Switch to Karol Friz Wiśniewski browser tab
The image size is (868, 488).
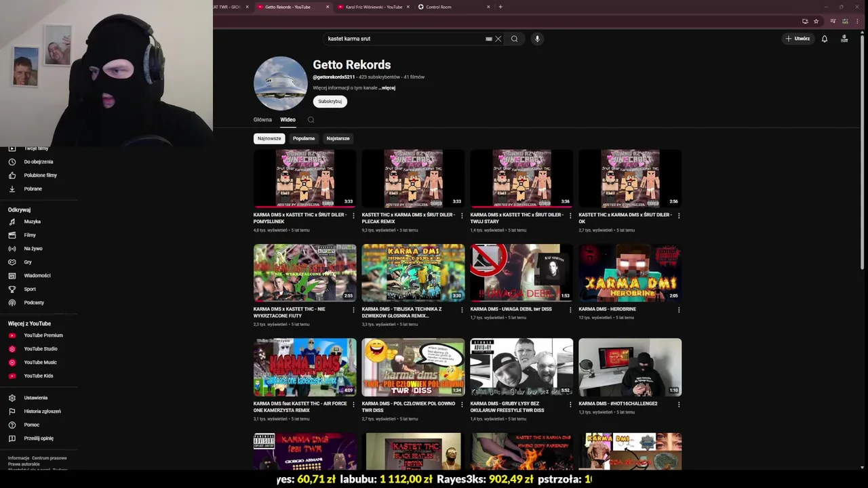(374, 7)
